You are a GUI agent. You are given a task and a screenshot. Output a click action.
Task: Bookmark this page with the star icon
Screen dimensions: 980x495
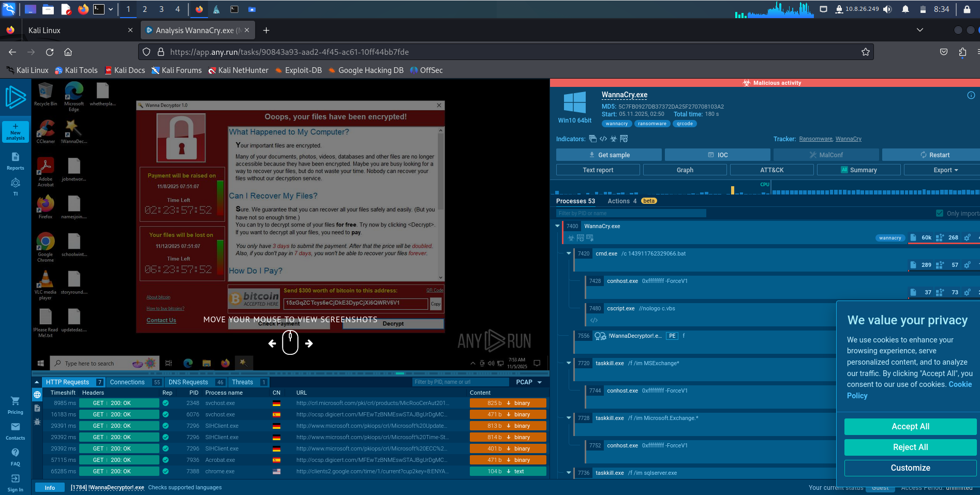(x=865, y=52)
